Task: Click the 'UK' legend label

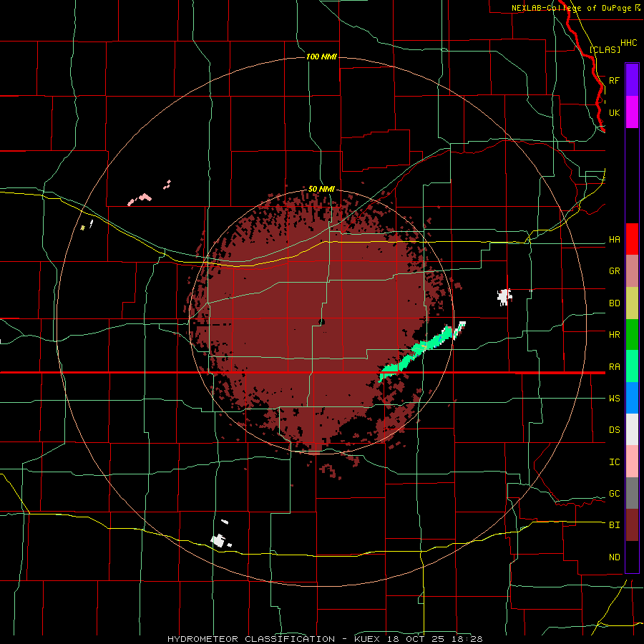Action: pyautogui.click(x=614, y=112)
